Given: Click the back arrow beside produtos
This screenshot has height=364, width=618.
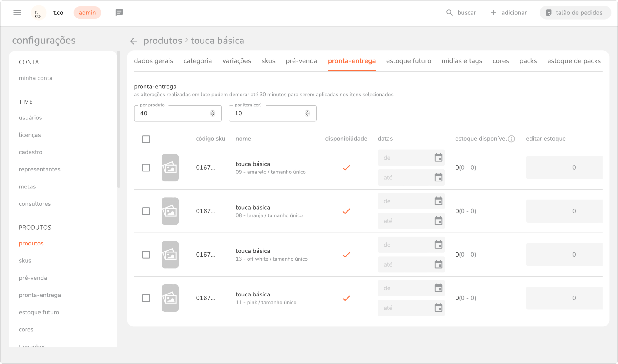Looking at the screenshot, I should pyautogui.click(x=134, y=41).
